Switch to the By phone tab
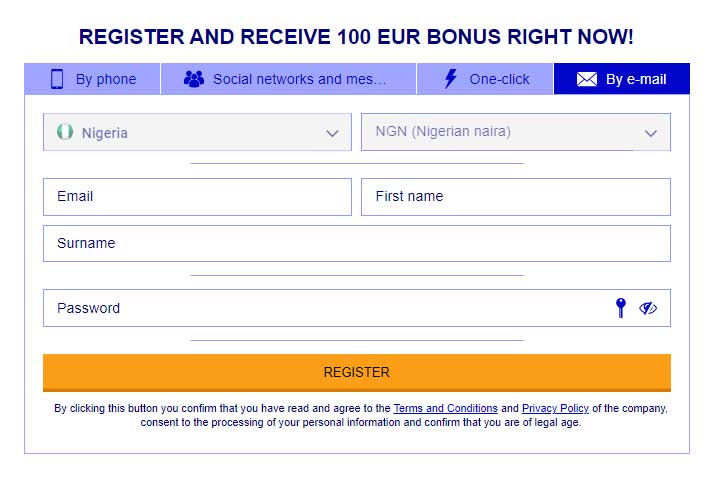The width and height of the screenshot is (715, 478). [x=93, y=79]
